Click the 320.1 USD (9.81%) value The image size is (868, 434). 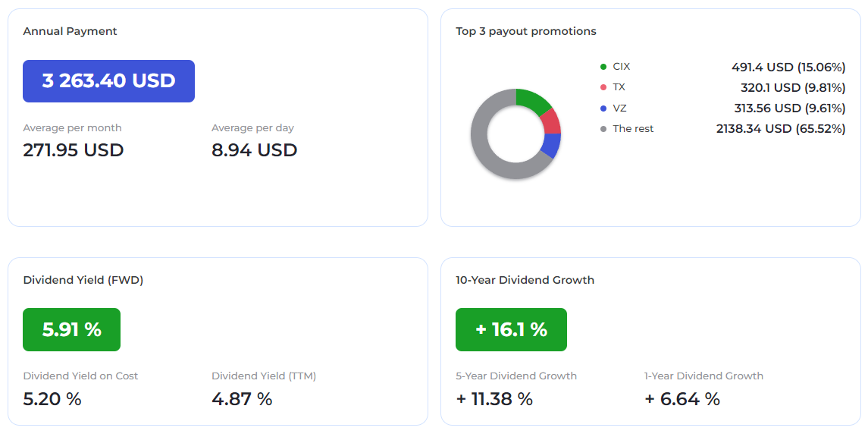coord(793,87)
